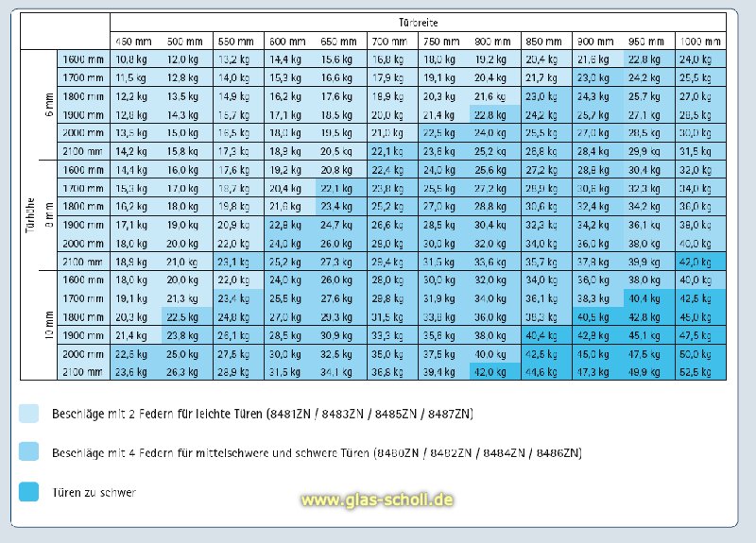This screenshot has height=543, width=756.
Task: Click the light blue 2 Federn legend swatch
Action: tap(28, 414)
